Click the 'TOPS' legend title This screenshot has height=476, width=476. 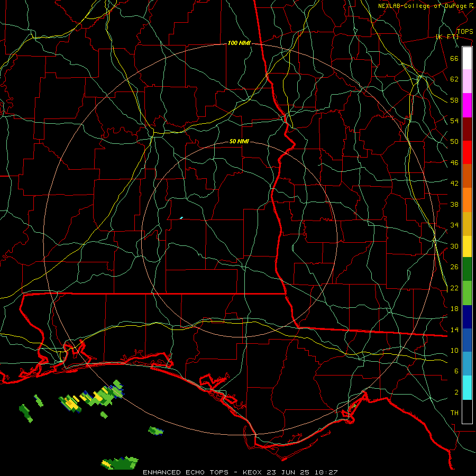(465, 32)
